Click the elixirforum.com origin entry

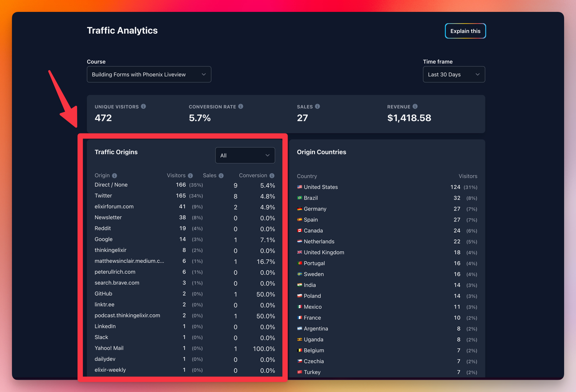tap(114, 207)
